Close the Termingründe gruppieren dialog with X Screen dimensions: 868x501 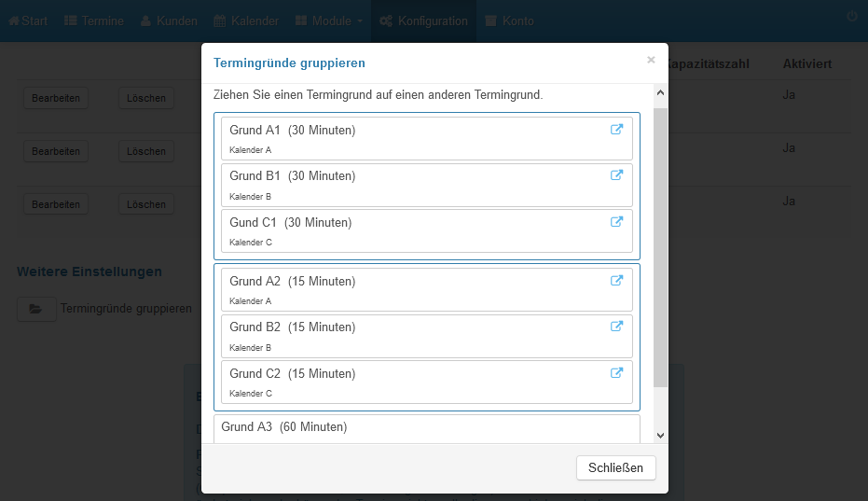[651, 60]
